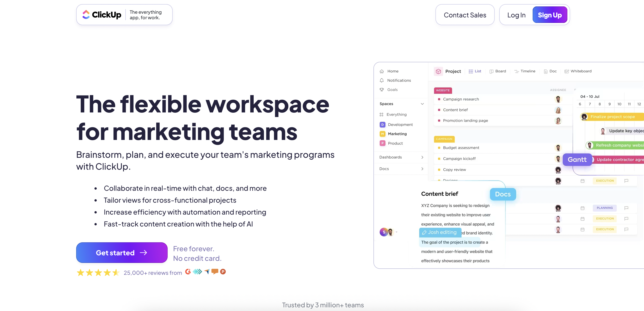Select the Development space D icon
Screen dimensions: 644x311
(x=382, y=124)
